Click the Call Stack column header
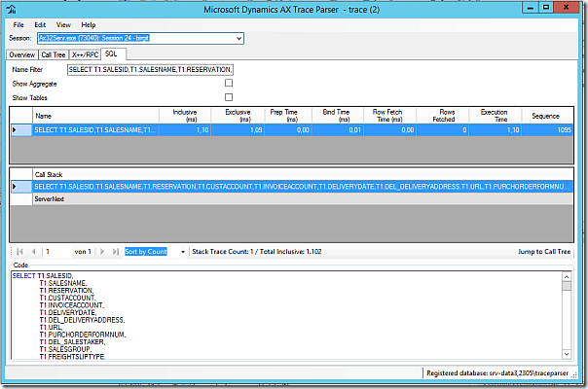Screen dimensions: 588x389 303,175
